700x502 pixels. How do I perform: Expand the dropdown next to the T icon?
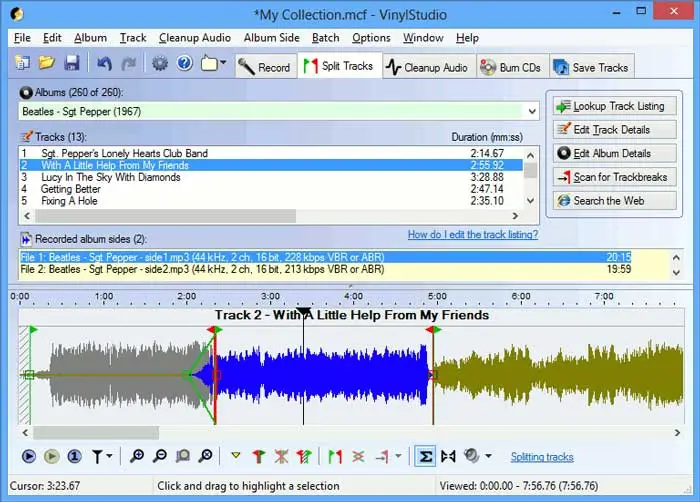click(x=109, y=456)
